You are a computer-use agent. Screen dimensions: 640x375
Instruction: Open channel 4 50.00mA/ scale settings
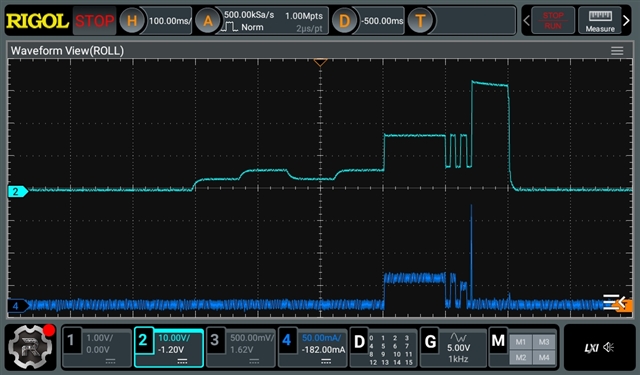(x=321, y=338)
